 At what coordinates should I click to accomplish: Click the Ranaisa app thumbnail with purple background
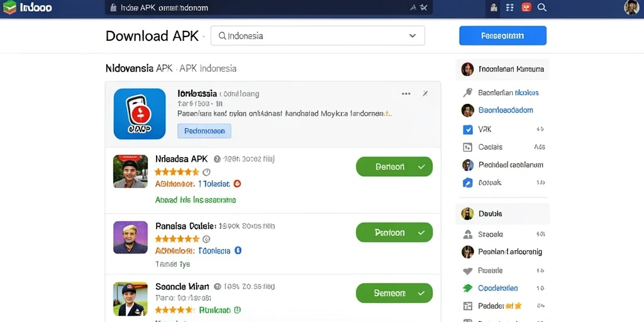tap(130, 237)
